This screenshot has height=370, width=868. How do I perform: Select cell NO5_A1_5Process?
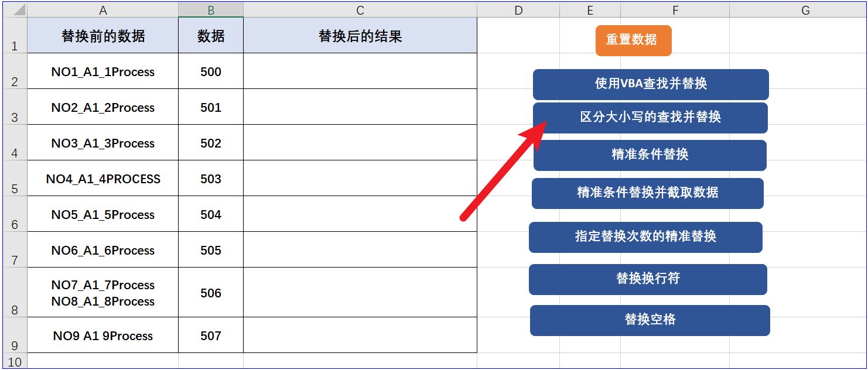tap(103, 214)
